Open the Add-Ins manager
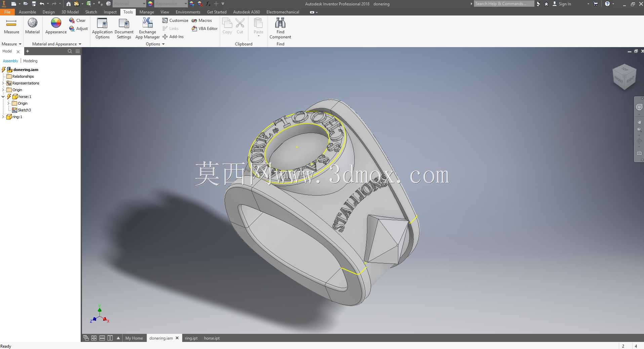The height and width of the screenshot is (349, 644). click(173, 37)
